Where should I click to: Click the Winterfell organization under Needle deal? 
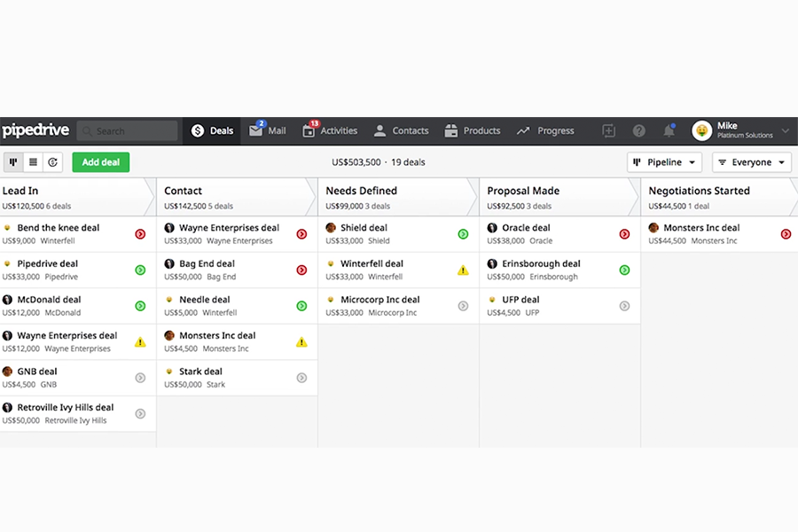coord(219,313)
